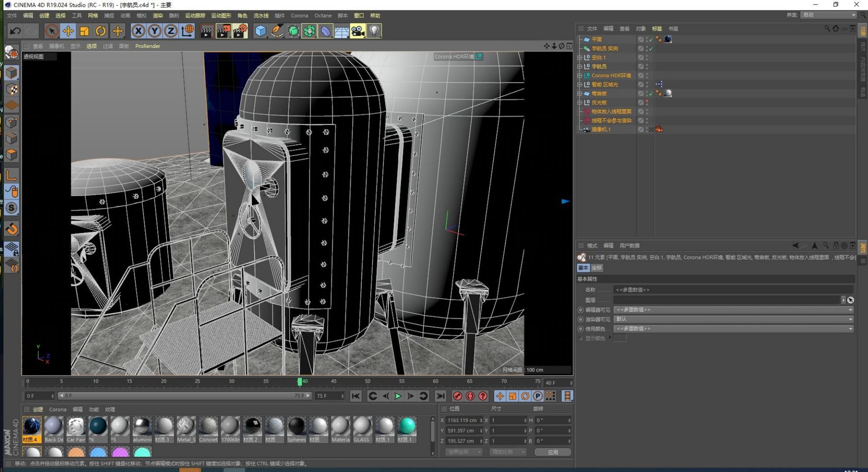Click Render View clapperboard icon
Screen dimensions: 868x472
[x=207, y=31]
